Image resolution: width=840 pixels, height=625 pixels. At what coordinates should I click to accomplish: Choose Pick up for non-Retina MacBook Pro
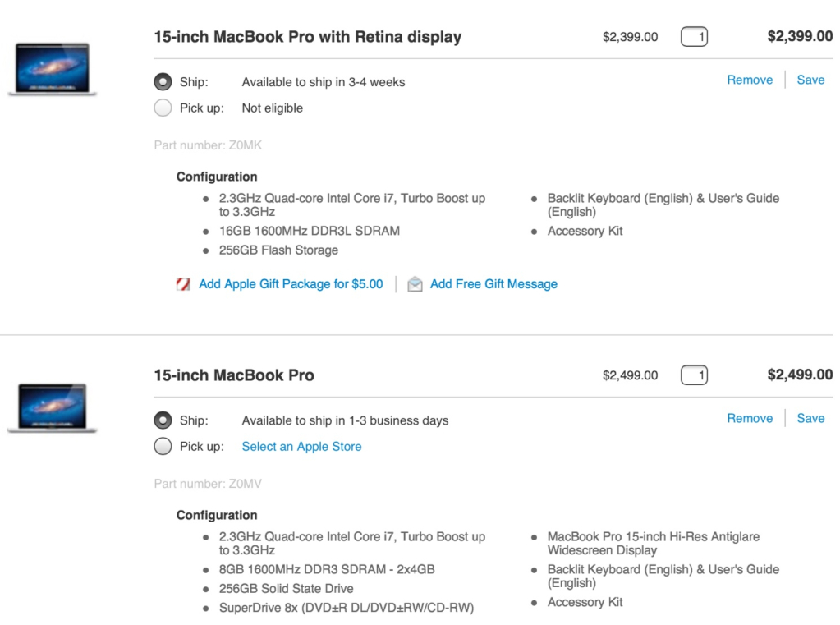point(163,447)
